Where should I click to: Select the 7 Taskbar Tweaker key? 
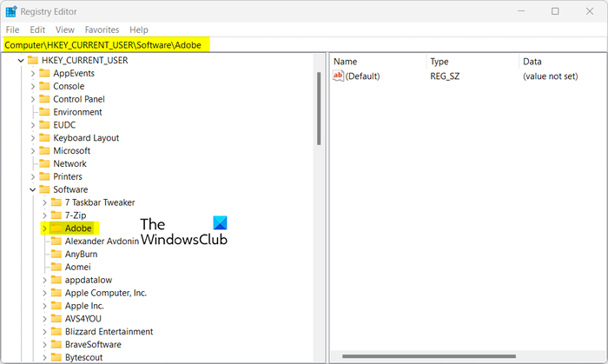(x=100, y=202)
